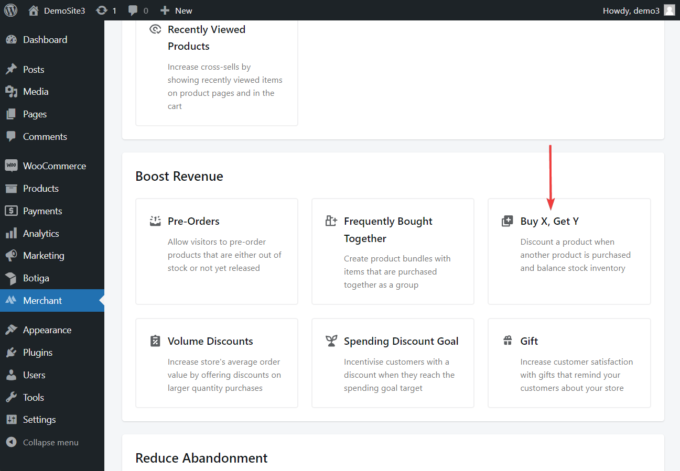
Task: Click the Volume Discounts module icon
Action: (x=155, y=341)
